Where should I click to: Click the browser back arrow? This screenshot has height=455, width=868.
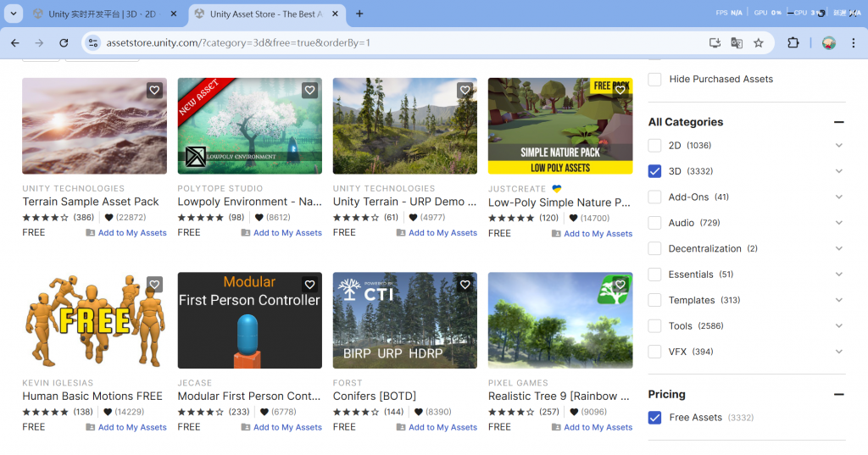(15, 42)
